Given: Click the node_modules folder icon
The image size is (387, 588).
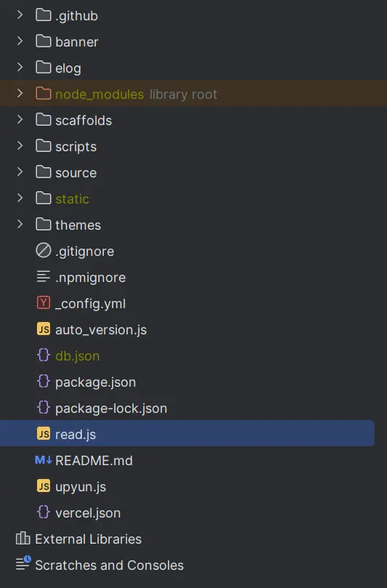Looking at the screenshot, I should click(44, 93).
